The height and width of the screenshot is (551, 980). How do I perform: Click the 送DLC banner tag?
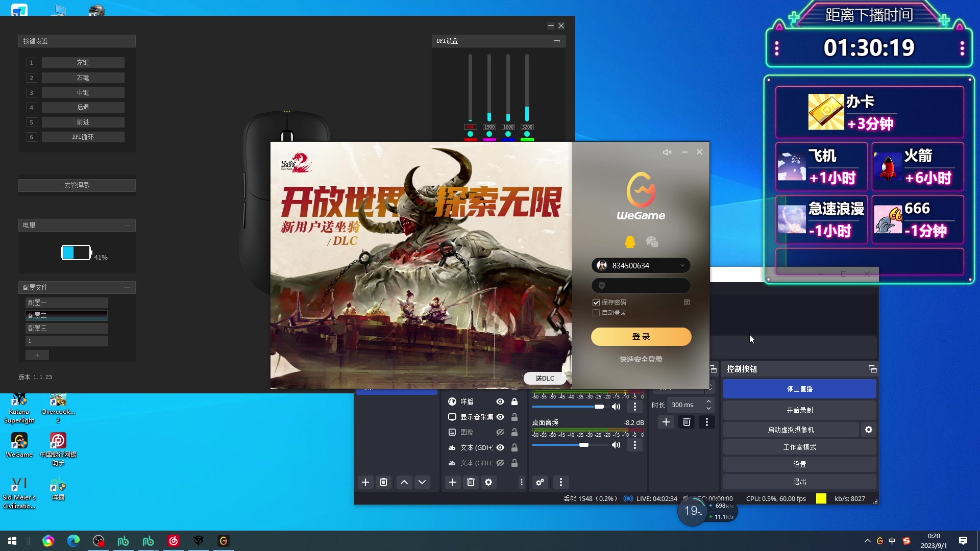coord(545,378)
